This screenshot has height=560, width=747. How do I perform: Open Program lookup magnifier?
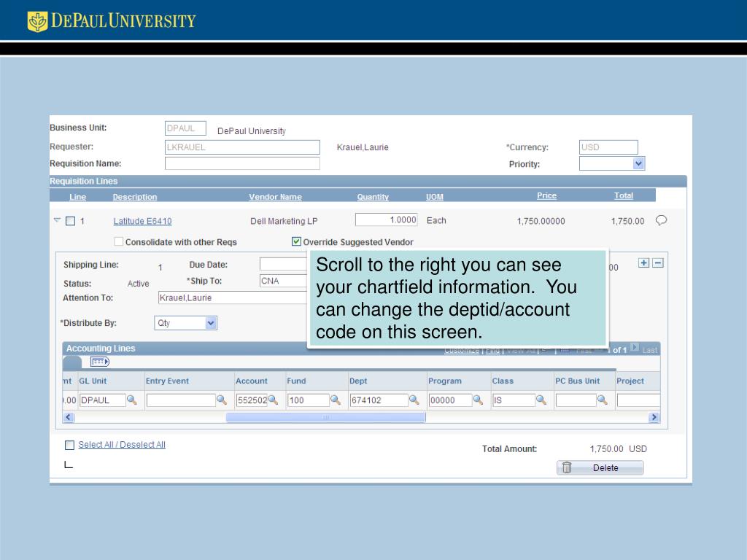click(478, 400)
